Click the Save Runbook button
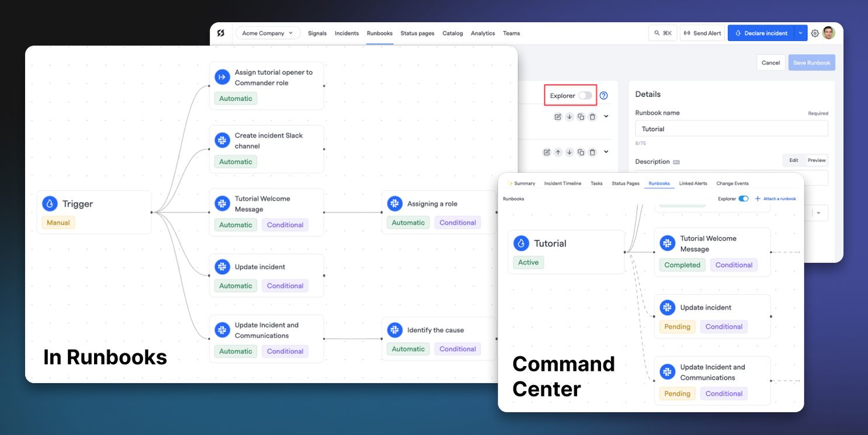 (x=811, y=62)
